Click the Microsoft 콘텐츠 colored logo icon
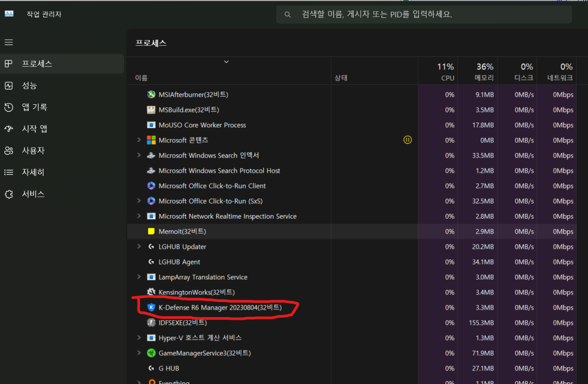The height and width of the screenshot is (384, 588). coord(151,140)
